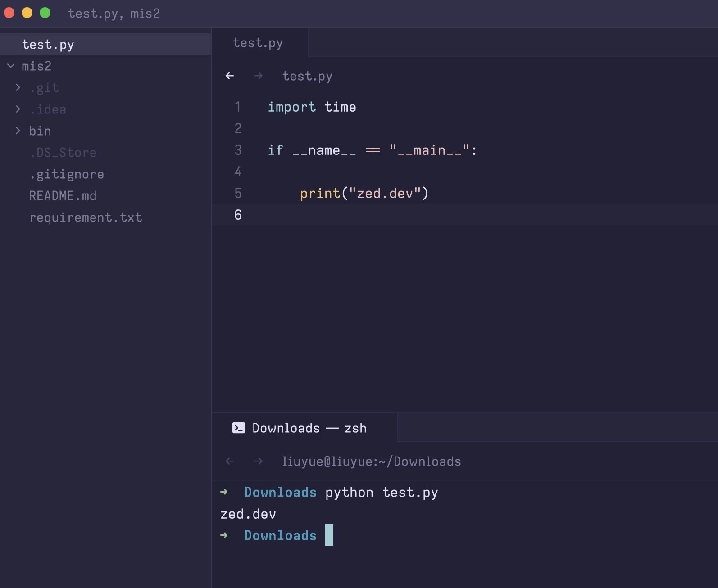
Task: Open .gitignore from the project panel
Action: (x=67, y=174)
